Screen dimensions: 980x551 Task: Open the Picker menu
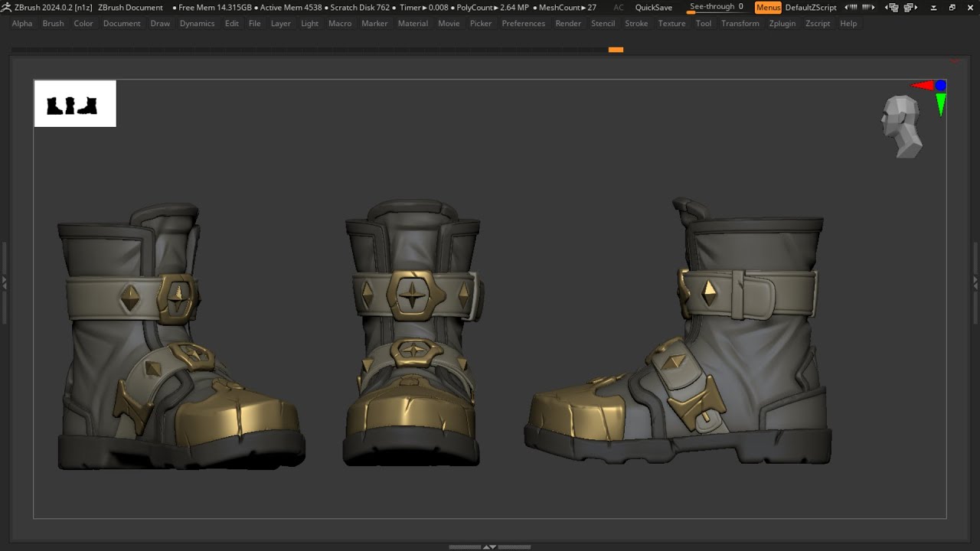coord(481,24)
